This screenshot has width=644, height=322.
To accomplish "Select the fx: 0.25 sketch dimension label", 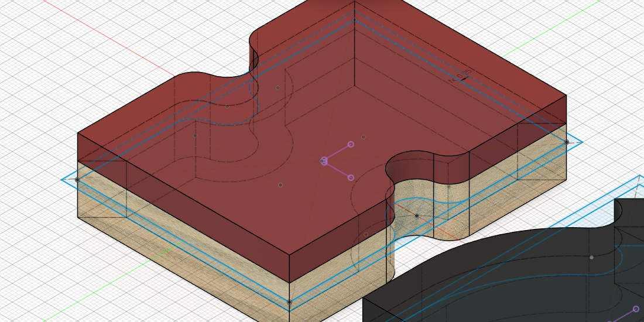I will (x=460, y=76).
